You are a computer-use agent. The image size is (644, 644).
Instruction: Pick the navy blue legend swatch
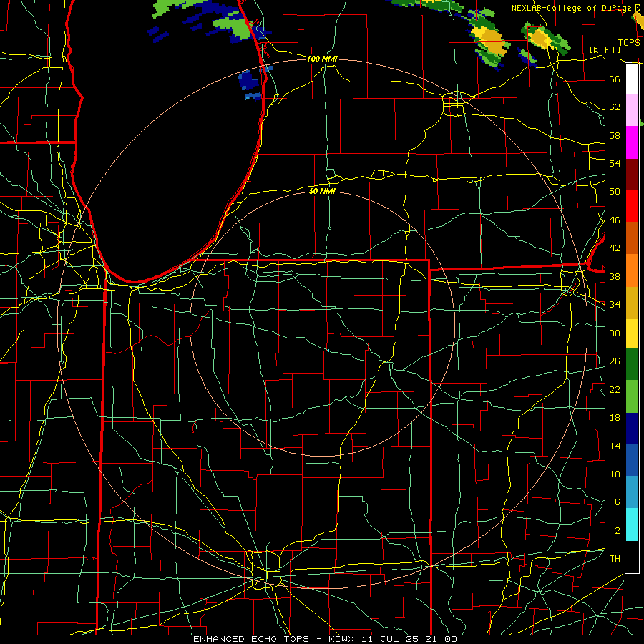click(632, 429)
